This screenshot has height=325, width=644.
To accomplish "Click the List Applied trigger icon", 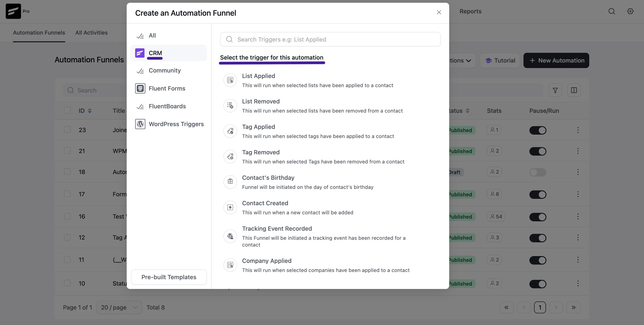I will tap(230, 80).
